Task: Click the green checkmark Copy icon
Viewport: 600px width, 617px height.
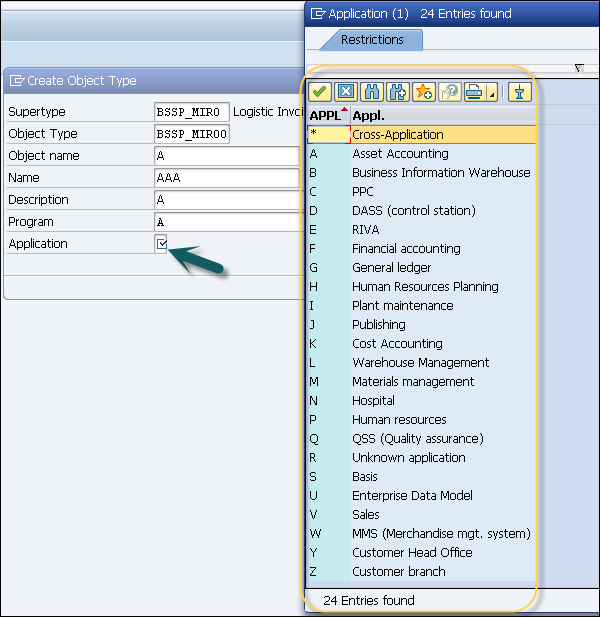Action: (x=320, y=92)
